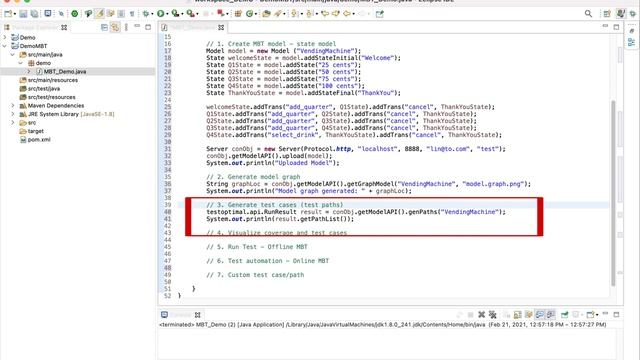
Task: Select src/main/resources folder
Action: click(53, 80)
